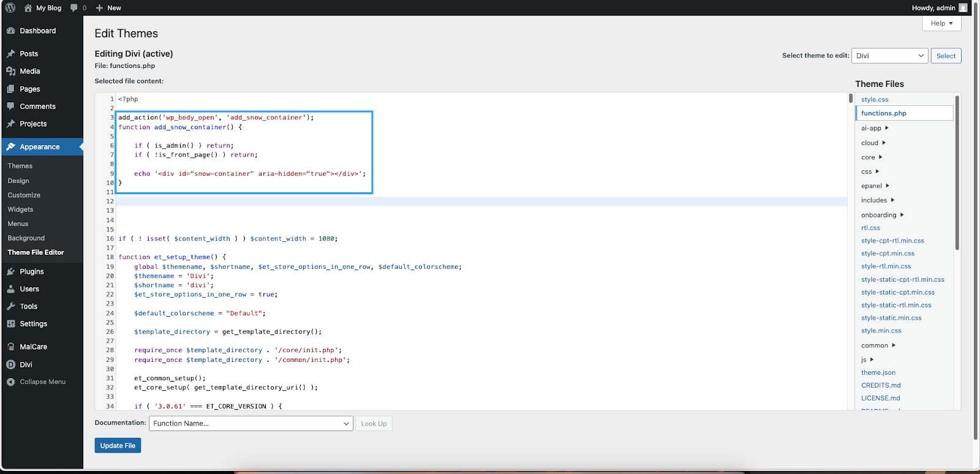
Task: Open LICENSE.md file
Action: pyautogui.click(x=880, y=398)
